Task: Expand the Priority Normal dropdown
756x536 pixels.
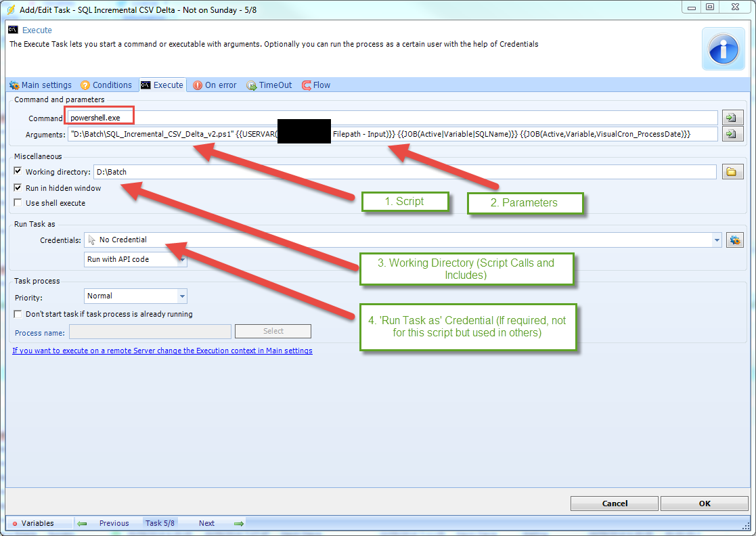Action: coord(182,296)
